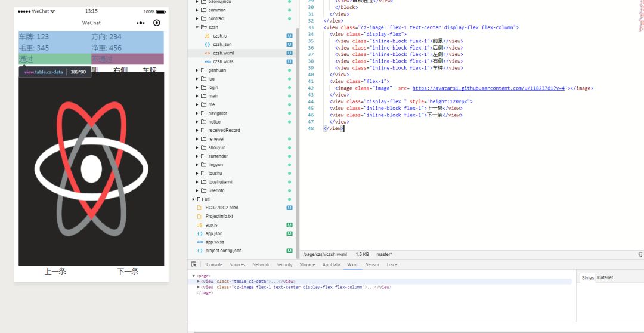
Task: Switch to the Console tab
Action: pyautogui.click(x=215, y=265)
